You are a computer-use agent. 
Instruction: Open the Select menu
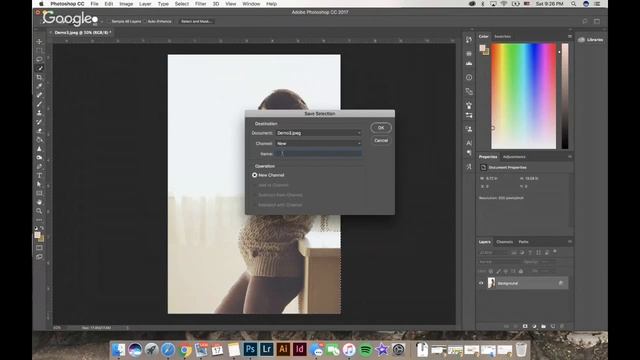pyautogui.click(x=182, y=4)
